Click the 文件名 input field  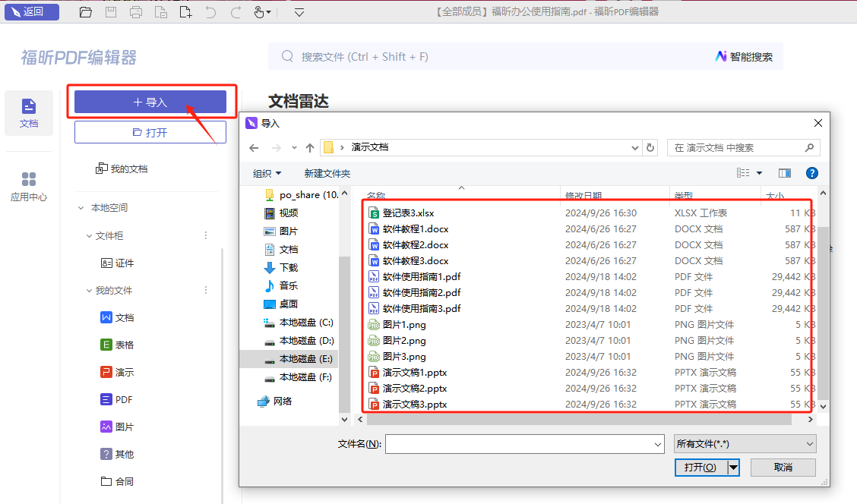pos(524,444)
